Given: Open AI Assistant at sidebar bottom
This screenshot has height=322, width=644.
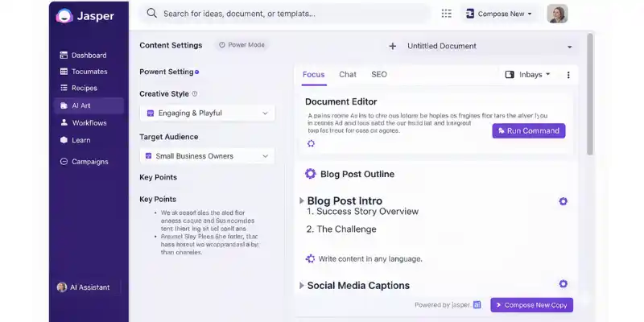Looking at the screenshot, I should 84,287.
